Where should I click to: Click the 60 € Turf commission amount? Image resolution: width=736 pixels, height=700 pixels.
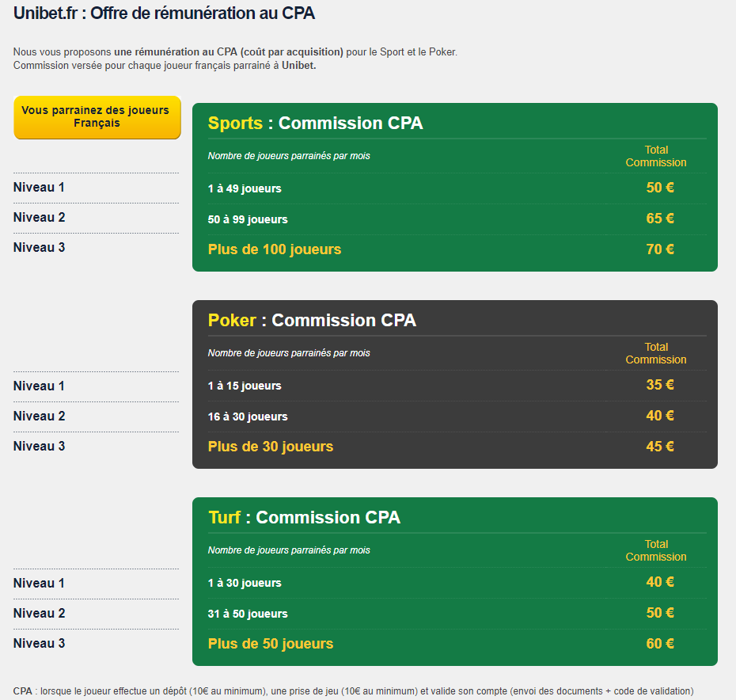[660, 644]
